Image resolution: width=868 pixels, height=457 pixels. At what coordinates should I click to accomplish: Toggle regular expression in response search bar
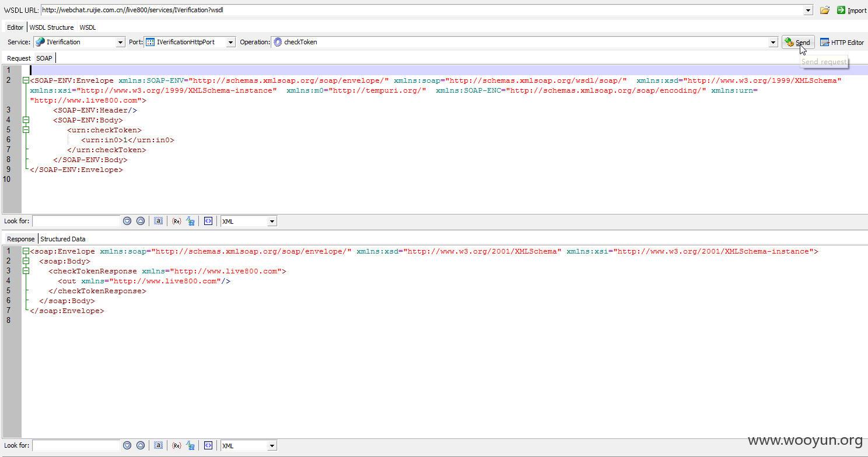point(176,445)
